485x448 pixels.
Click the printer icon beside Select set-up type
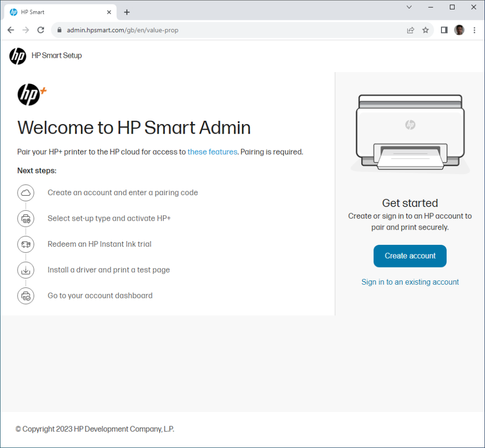pos(26,219)
